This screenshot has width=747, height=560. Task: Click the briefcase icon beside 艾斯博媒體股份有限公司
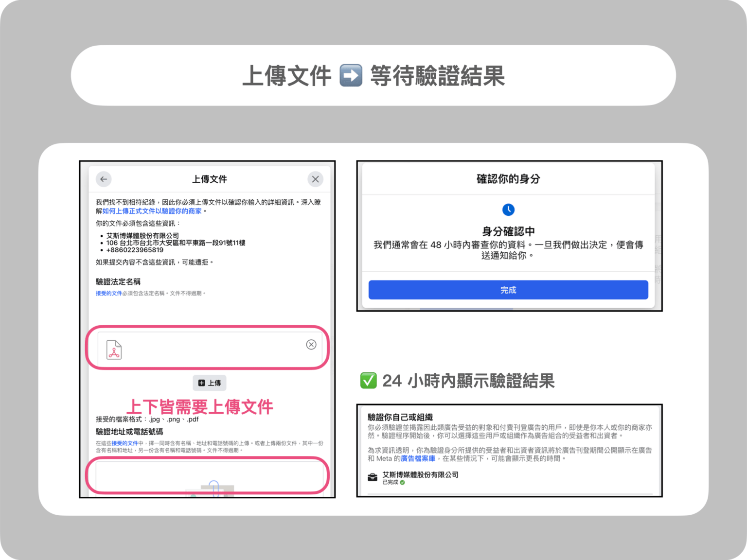pyautogui.click(x=372, y=476)
